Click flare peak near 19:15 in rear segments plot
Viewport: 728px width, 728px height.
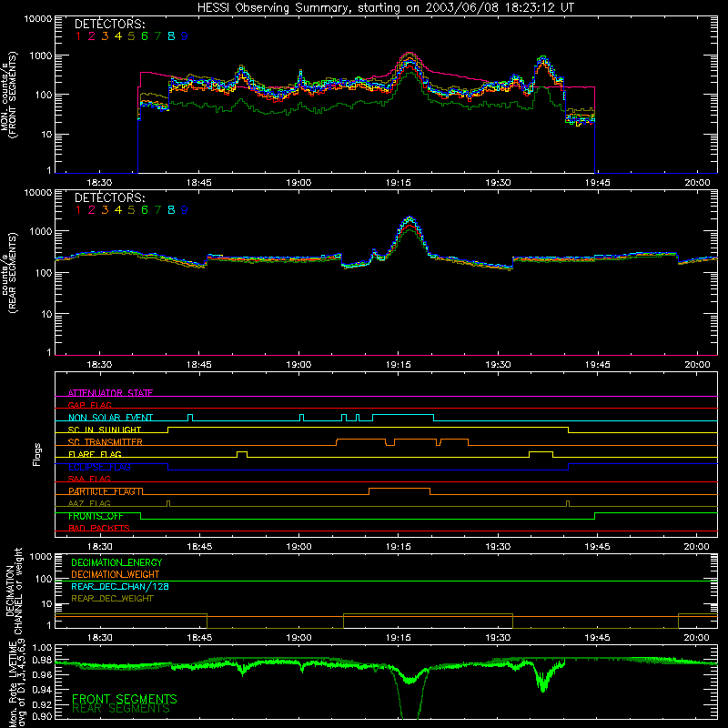tap(409, 218)
